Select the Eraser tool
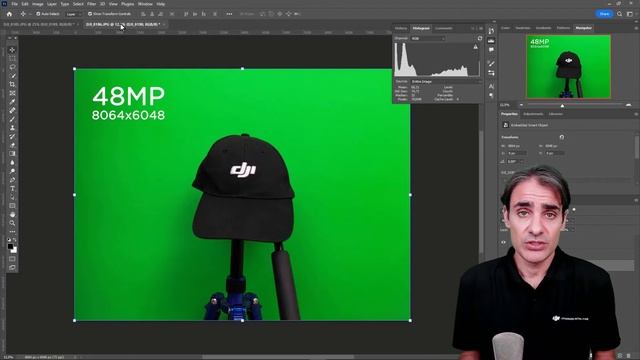 [x=12, y=145]
